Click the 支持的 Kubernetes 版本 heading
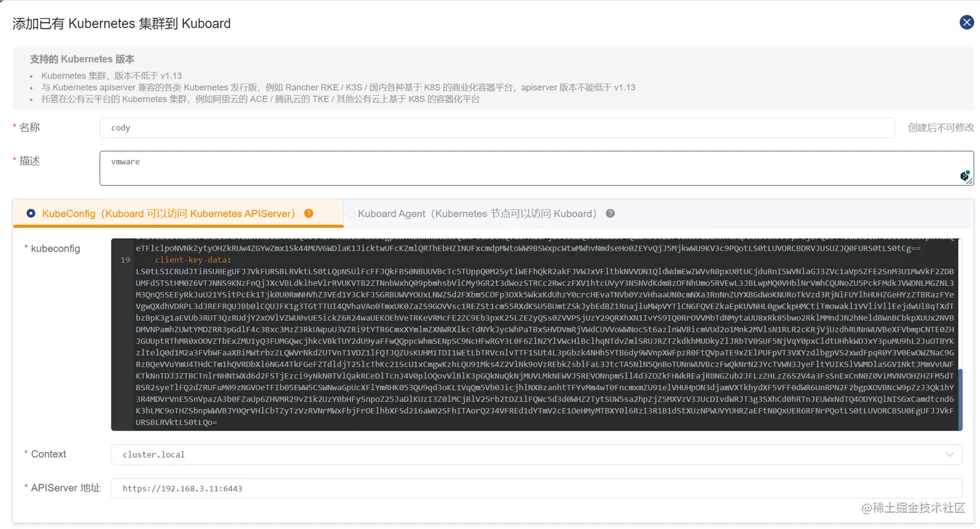 82,59
